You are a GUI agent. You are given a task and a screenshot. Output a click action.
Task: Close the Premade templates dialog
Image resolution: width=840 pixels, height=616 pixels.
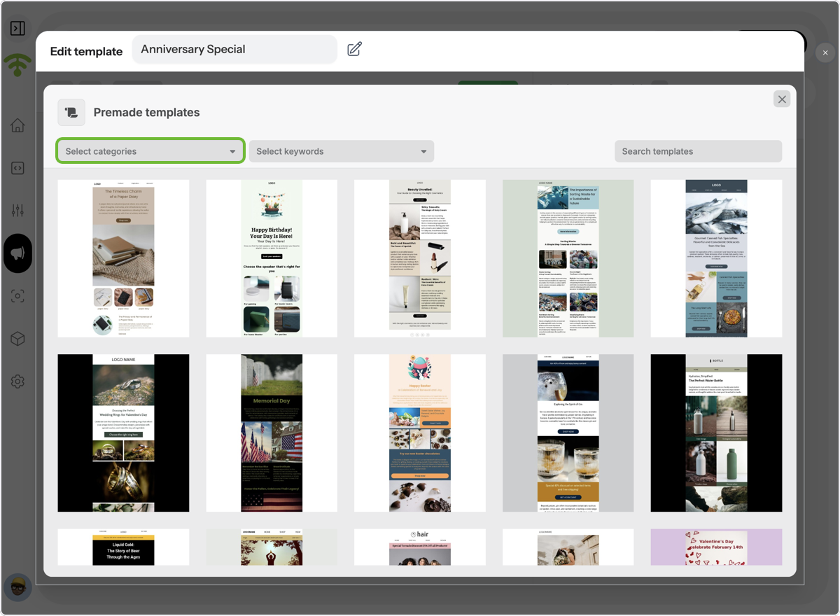click(782, 99)
